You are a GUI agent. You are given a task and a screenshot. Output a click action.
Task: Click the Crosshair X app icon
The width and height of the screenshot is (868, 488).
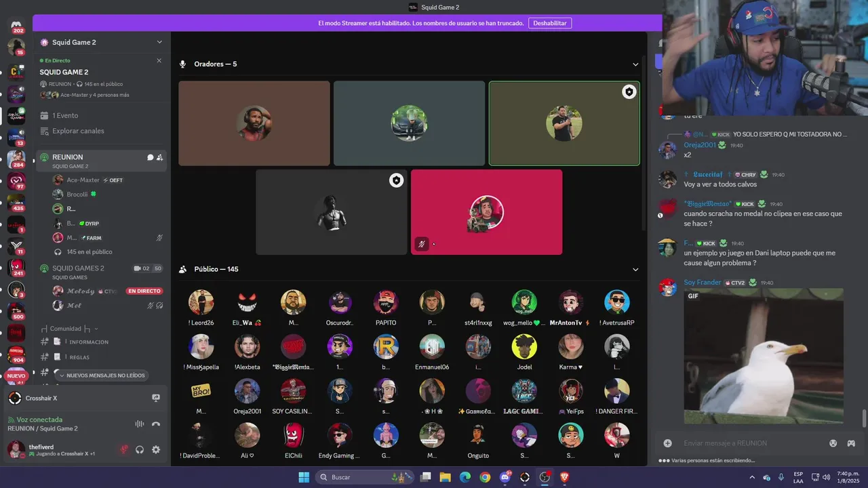pyautogui.click(x=15, y=399)
